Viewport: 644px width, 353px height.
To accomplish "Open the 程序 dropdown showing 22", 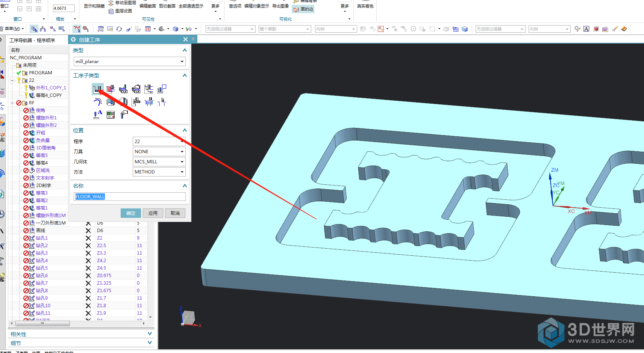I will pyautogui.click(x=159, y=141).
